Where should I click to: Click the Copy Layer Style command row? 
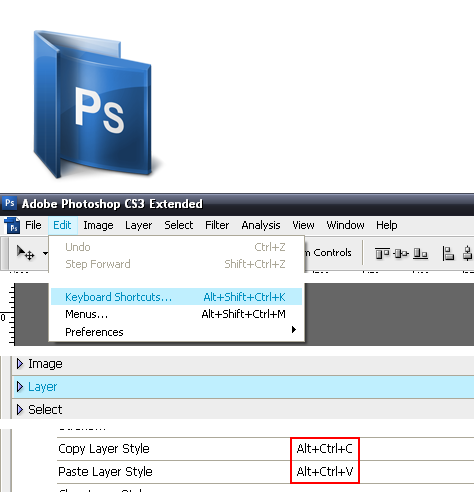[265, 449]
